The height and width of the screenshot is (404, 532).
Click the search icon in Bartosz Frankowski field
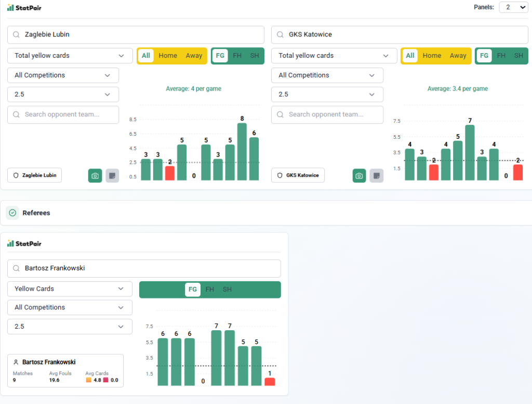coord(17,268)
